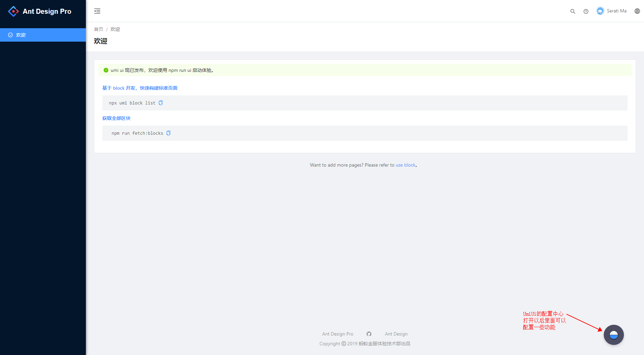Copy the 'npm run fetch:blocks' command
The height and width of the screenshot is (355, 644).
168,133
